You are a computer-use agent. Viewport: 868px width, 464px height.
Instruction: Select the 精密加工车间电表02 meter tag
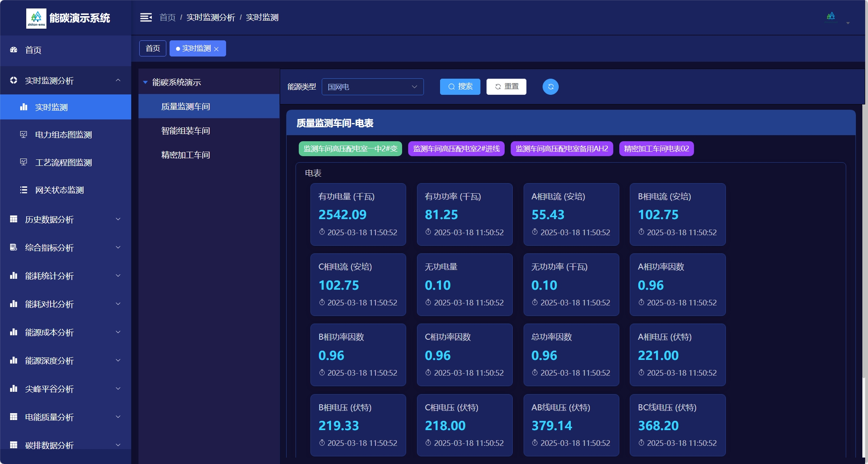(656, 148)
